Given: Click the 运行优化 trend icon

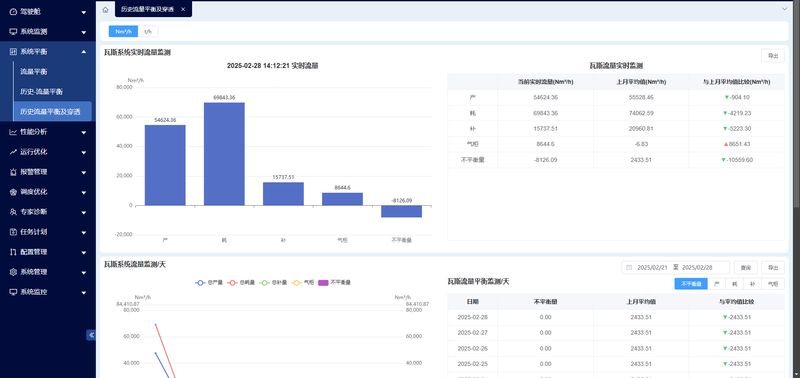Looking at the screenshot, I should 13,152.
